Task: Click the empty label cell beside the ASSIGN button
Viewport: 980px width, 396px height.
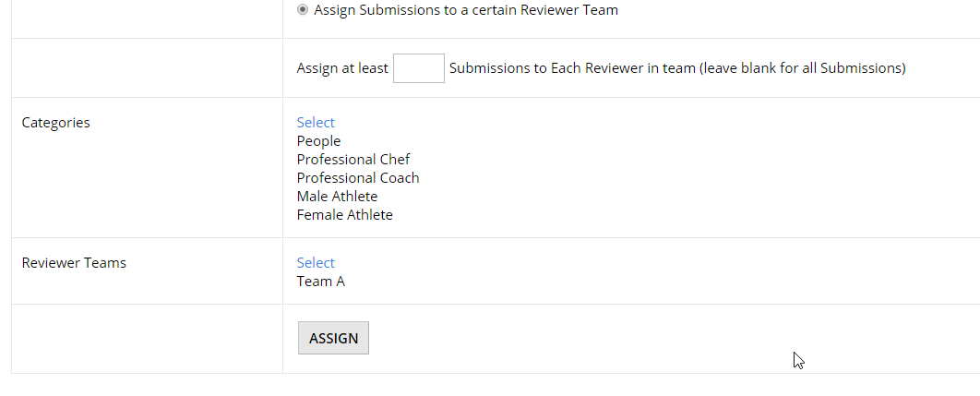Action: point(147,339)
